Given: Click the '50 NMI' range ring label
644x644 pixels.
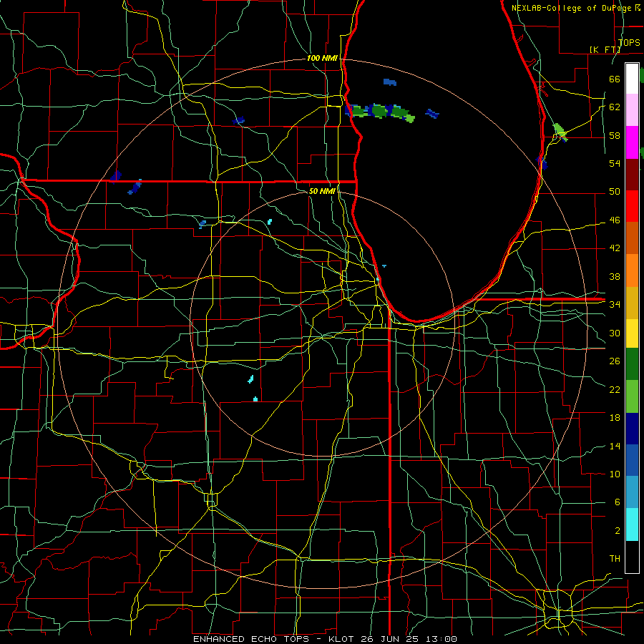Looking at the screenshot, I should click(322, 191).
